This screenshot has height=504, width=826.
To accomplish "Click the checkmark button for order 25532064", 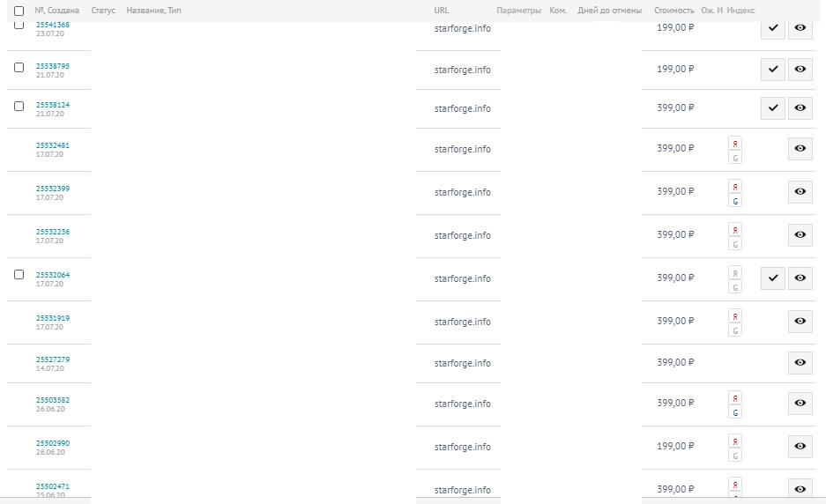I will 773,278.
